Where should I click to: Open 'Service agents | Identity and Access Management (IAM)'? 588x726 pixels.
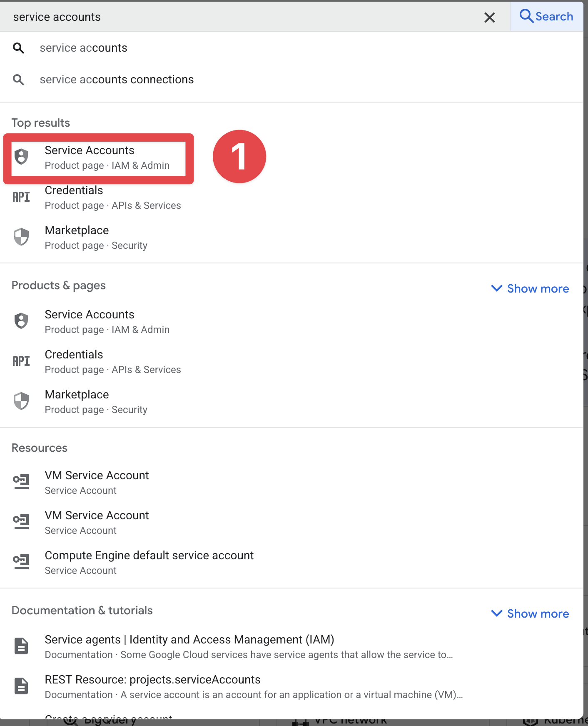pos(189,639)
